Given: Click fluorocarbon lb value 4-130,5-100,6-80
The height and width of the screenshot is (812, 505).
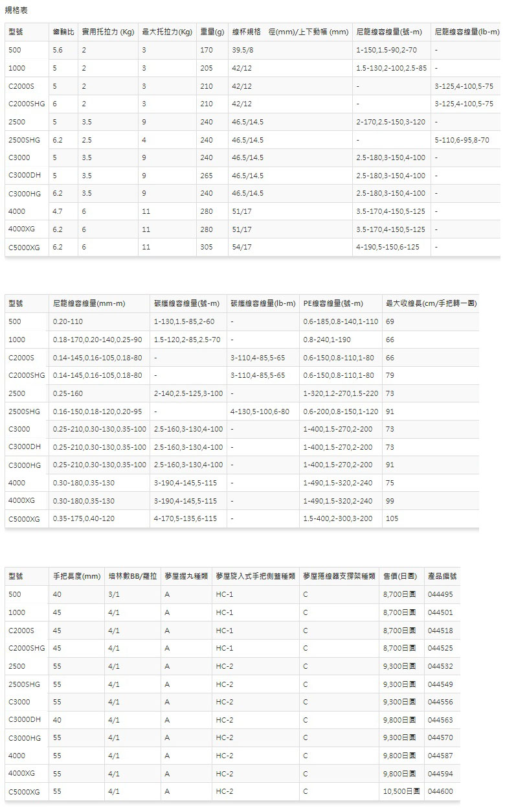Looking at the screenshot, I should pyautogui.click(x=260, y=411).
